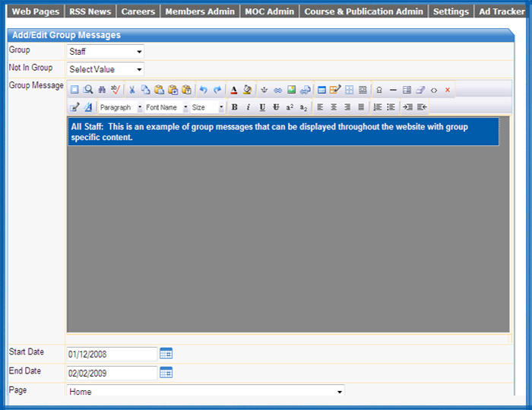The height and width of the screenshot is (410, 532).
Task: Open the Start Date calendar picker
Action: coord(166,354)
